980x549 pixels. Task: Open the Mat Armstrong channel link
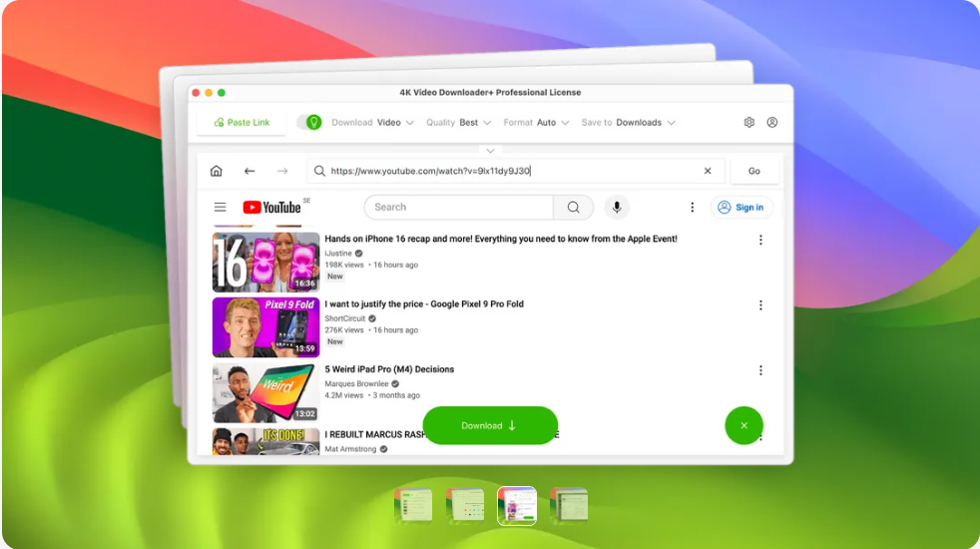pyautogui.click(x=350, y=449)
